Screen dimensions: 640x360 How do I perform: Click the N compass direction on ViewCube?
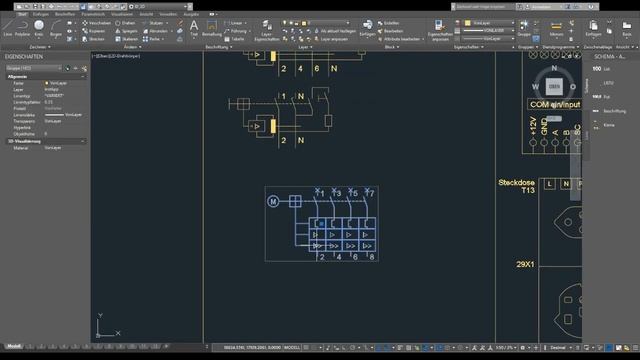click(x=554, y=68)
